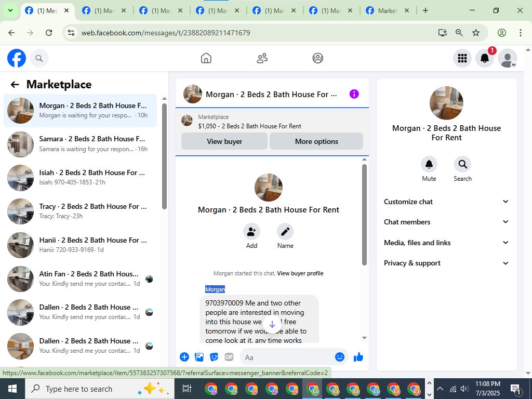This screenshot has width=532, height=399.
Task: Click the Facebook search magnifier icon
Action: coord(39,58)
